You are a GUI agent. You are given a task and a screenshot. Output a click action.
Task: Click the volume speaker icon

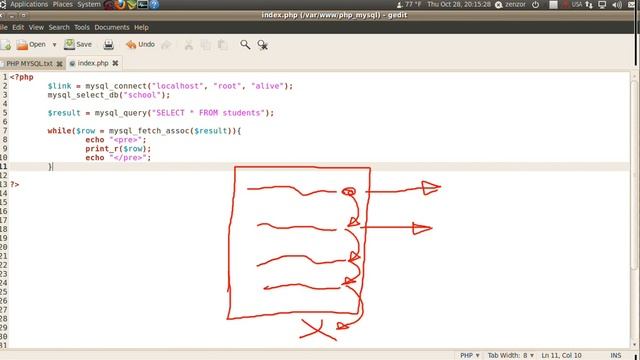coord(617,4)
